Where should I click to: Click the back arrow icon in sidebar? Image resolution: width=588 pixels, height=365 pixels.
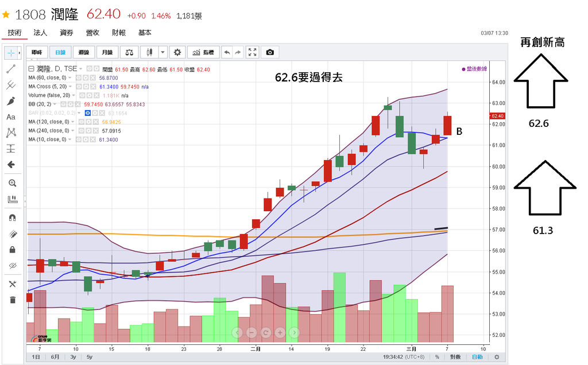pyautogui.click(x=11, y=165)
